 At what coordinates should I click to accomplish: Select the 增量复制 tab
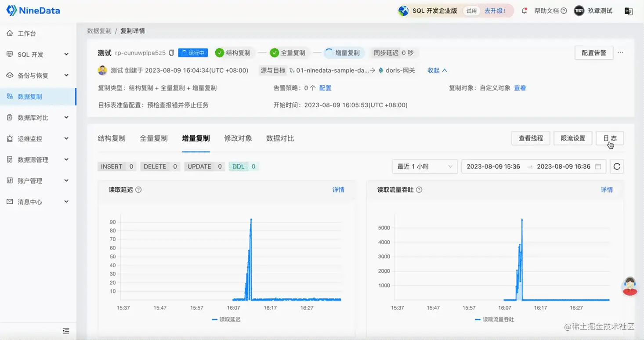point(196,138)
